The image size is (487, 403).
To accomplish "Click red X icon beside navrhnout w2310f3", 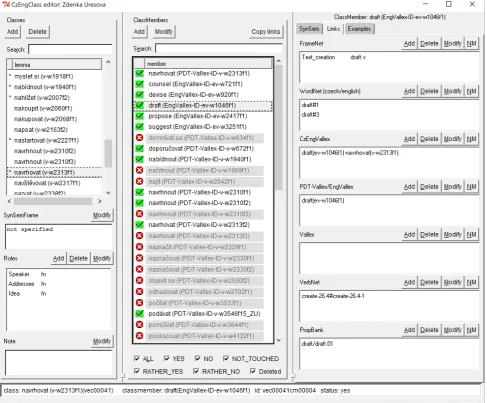I will [139, 214].
